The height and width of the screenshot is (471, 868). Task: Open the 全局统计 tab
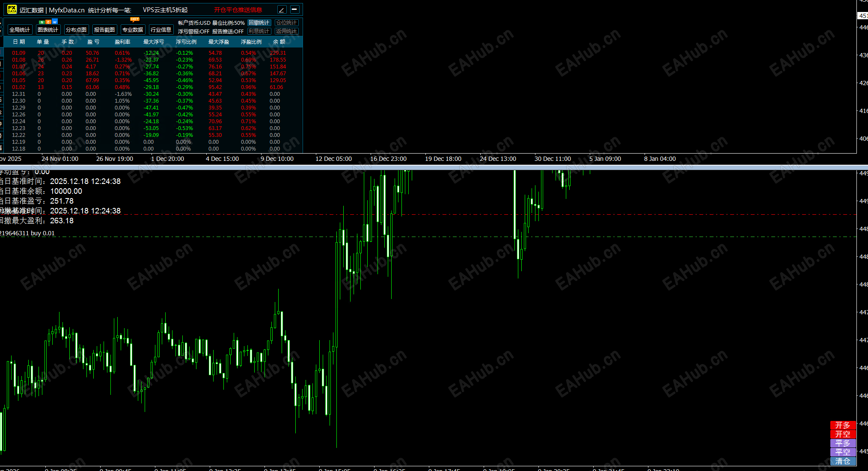[x=20, y=30]
